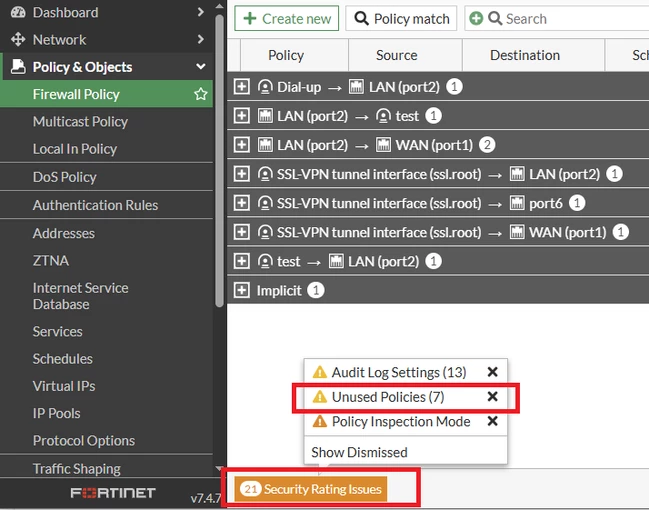Click the Policy & Objects document icon
Screen dimensions: 649x510
coord(18,67)
